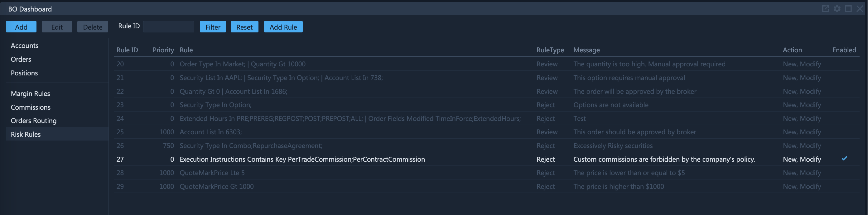Open the Positions section
This screenshot has height=215, width=868.
24,73
